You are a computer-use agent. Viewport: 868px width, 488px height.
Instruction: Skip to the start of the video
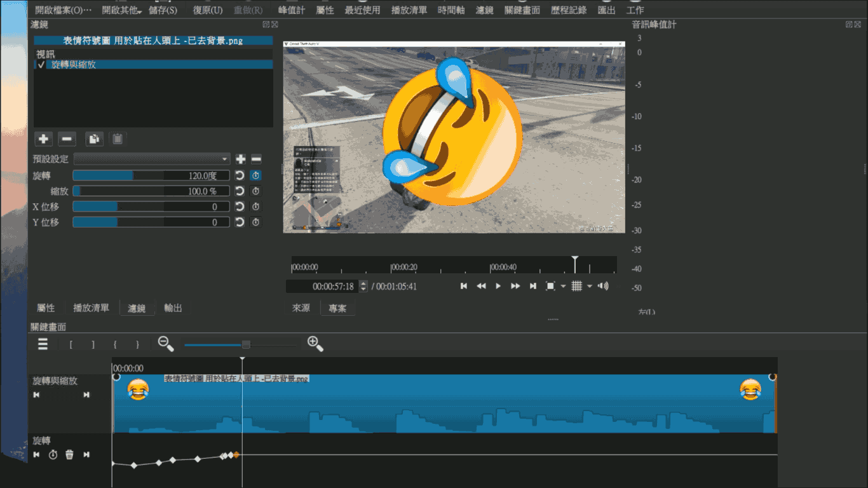(464, 286)
